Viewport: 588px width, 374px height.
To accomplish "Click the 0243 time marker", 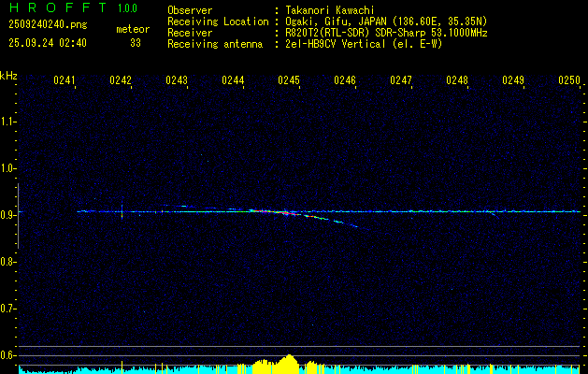I will click(x=177, y=81).
